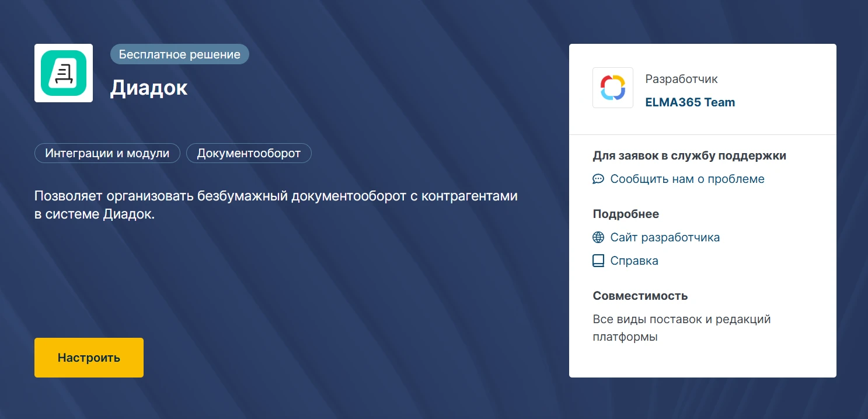Click the Диадок title heading
868x419 pixels.
pyautogui.click(x=149, y=88)
